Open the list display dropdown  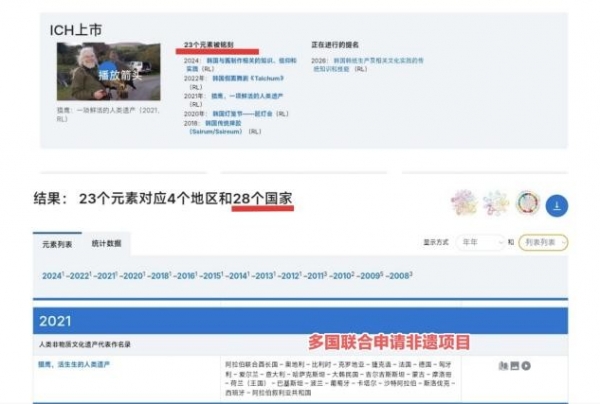pyautogui.click(x=543, y=243)
